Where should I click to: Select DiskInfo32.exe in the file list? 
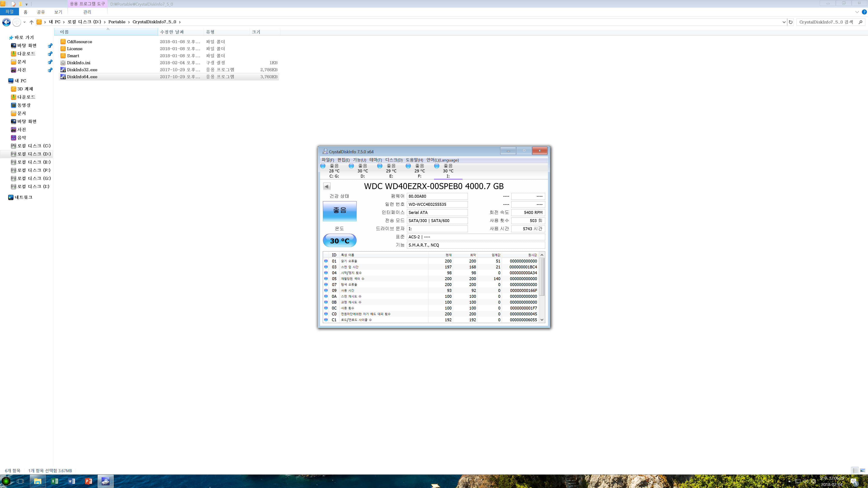click(x=169, y=70)
